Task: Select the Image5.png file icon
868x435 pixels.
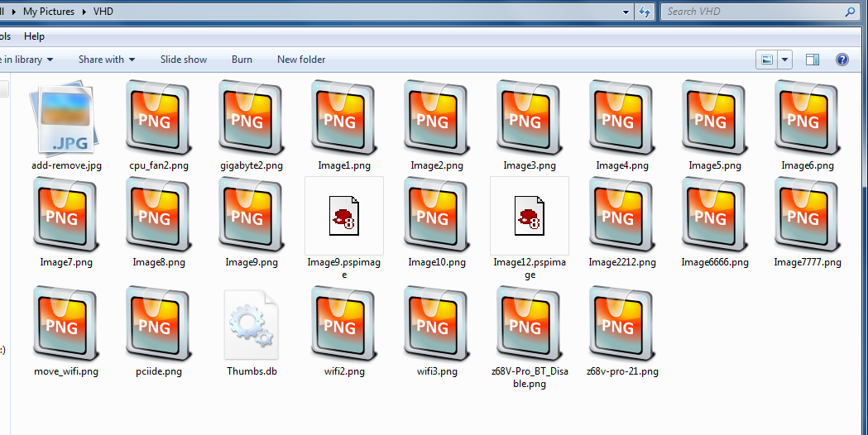Action: [715, 118]
